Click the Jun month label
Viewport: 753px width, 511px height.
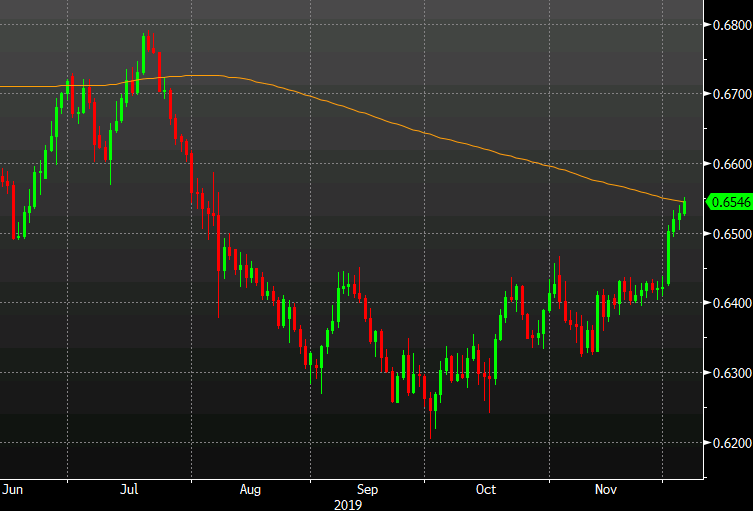pyautogui.click(x=12, y=489)
